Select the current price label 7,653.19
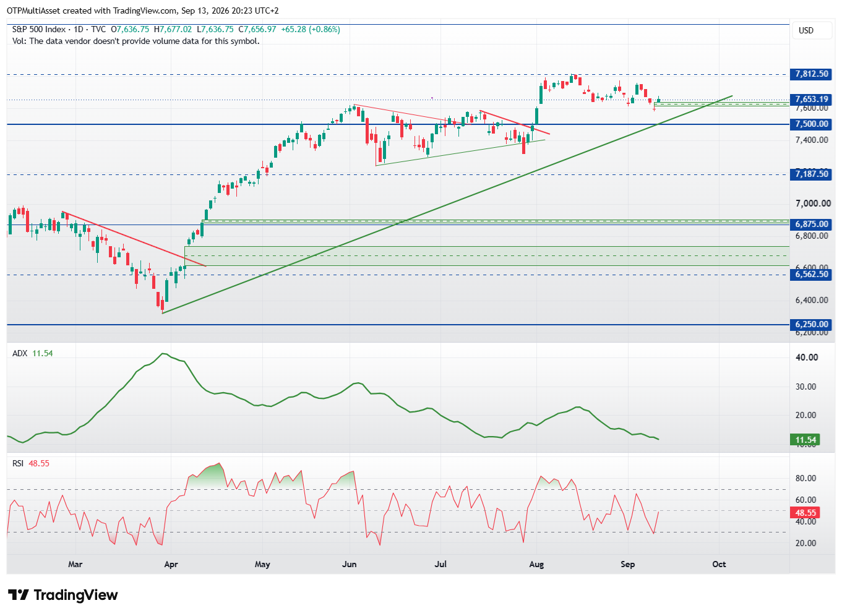Viewport: 842px width, 616px height. (811, 100)
